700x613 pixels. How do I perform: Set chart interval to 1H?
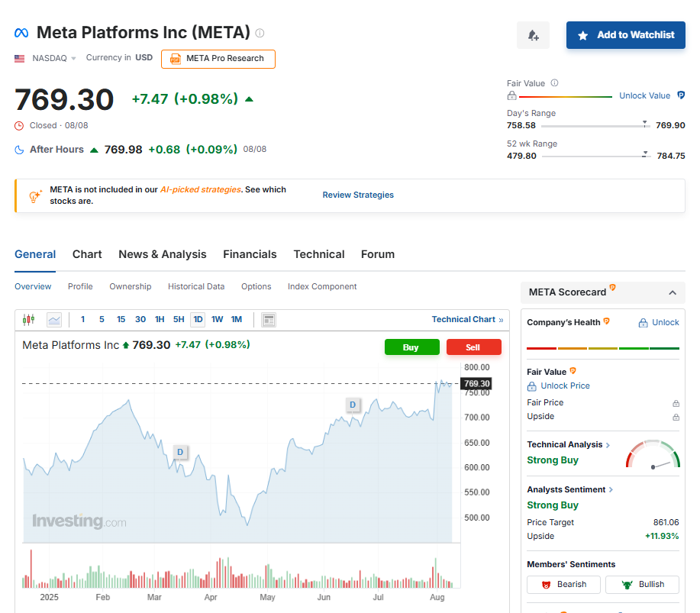[160, 320]
